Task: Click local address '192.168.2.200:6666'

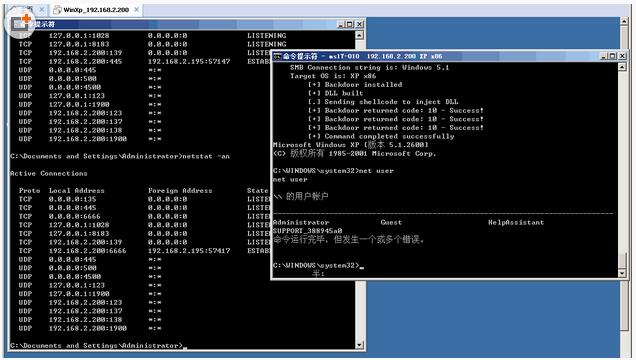Action: [88, 251]
